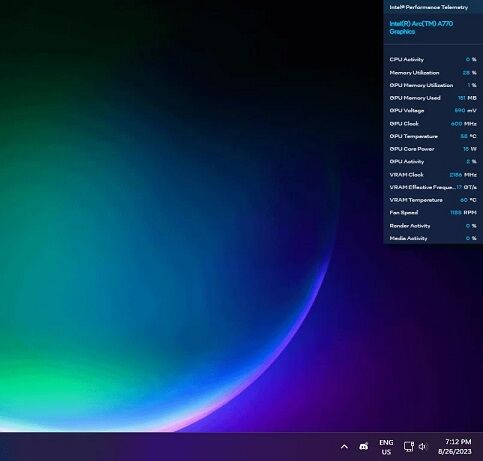Select the VRAM Temperature row
Image resolution: width=483 pixels, height=461 pixels.
(433, 200)
